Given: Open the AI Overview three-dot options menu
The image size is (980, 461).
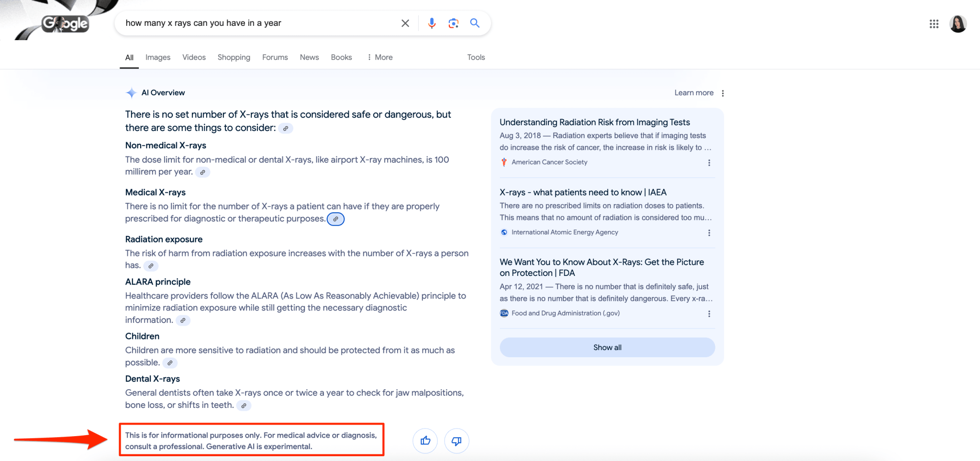Looking at the screenshot, I should tap(723, 93).
